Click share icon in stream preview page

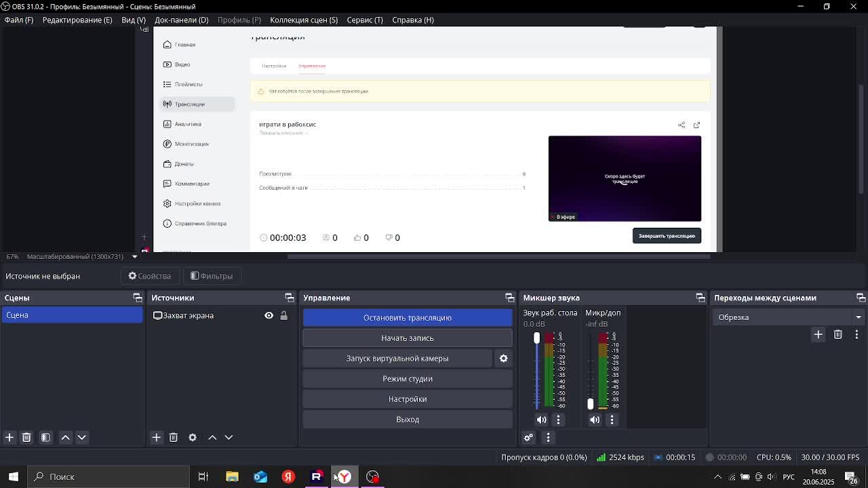[682, 125]
